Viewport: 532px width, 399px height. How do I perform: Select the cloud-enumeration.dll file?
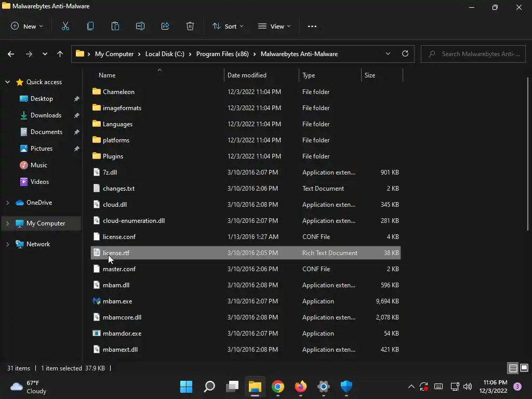coord(246,221)
